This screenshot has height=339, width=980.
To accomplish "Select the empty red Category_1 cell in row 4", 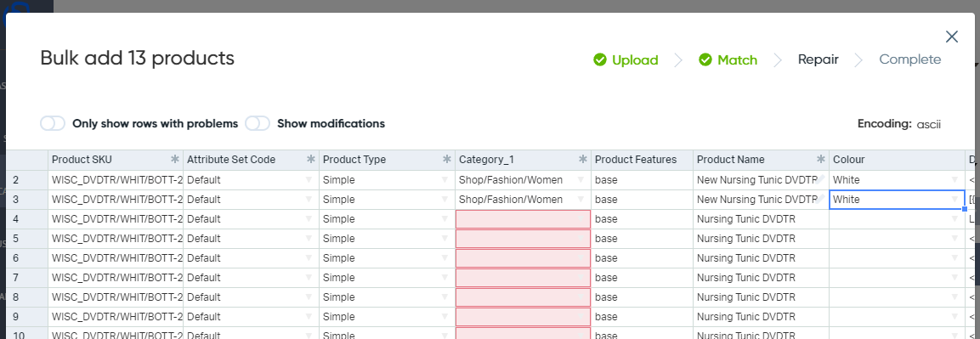I will tap(523, 219).
